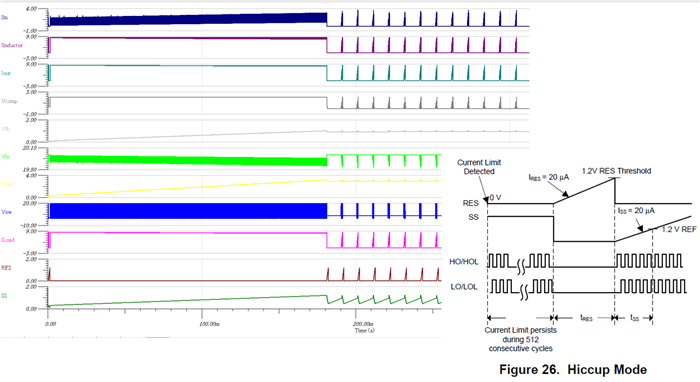Click the ISS = 20 µA annotation
Viewport: 700px width, 382px height.
coord(636,211)
